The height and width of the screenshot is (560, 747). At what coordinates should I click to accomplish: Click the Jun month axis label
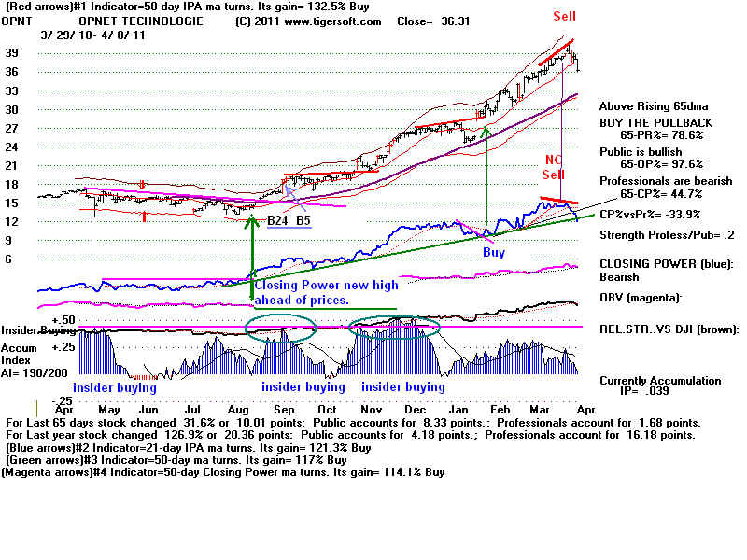148,410
